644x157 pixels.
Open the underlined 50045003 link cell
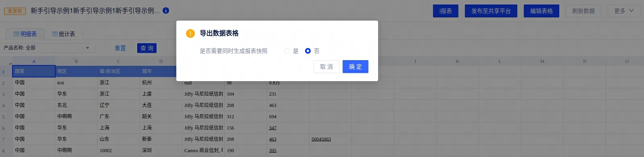(x=321, y=139)
